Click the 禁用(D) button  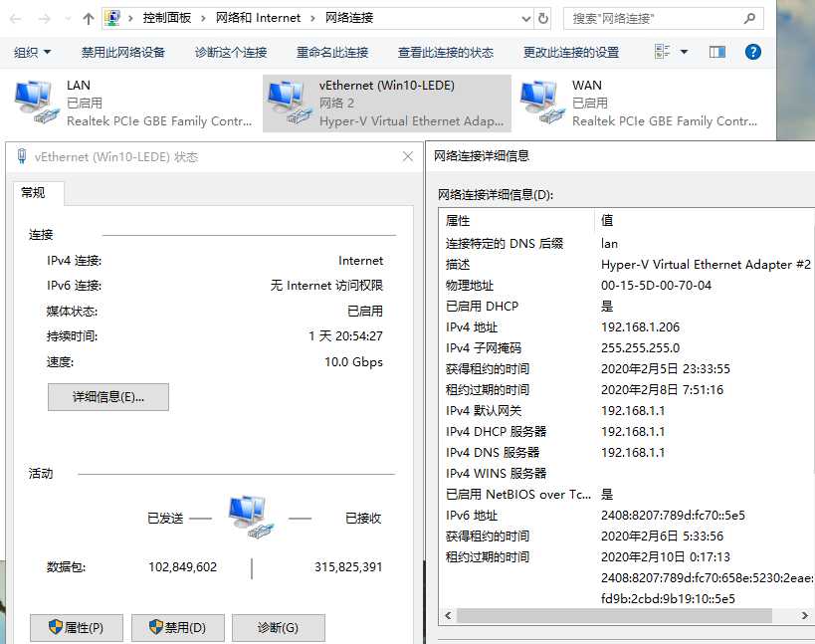[x=178, y=627]
